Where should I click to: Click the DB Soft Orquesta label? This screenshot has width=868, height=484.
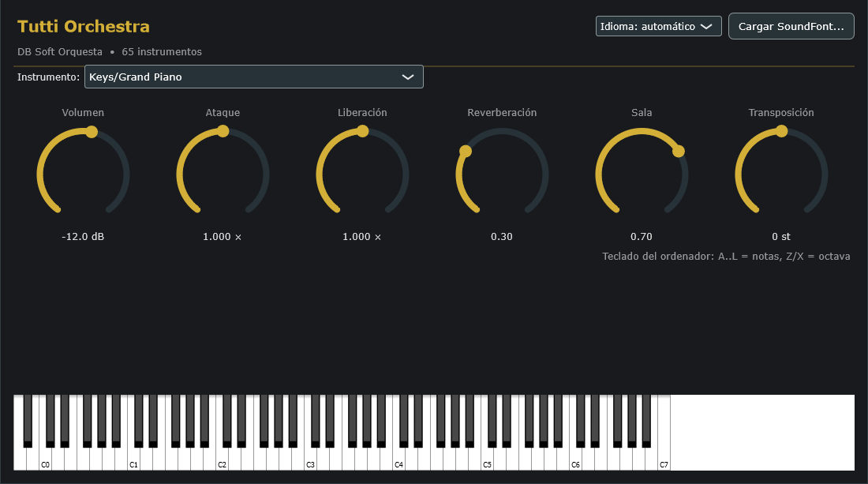coord(60,51)
